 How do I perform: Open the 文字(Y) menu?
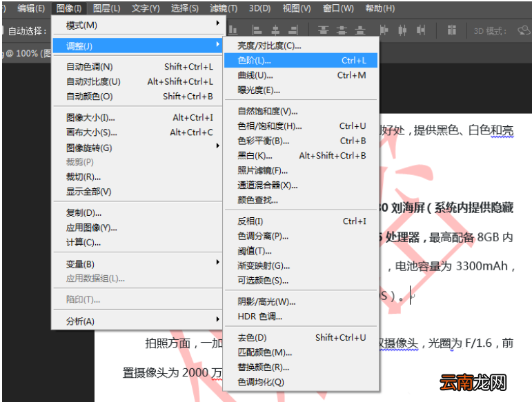coord(146,8)
